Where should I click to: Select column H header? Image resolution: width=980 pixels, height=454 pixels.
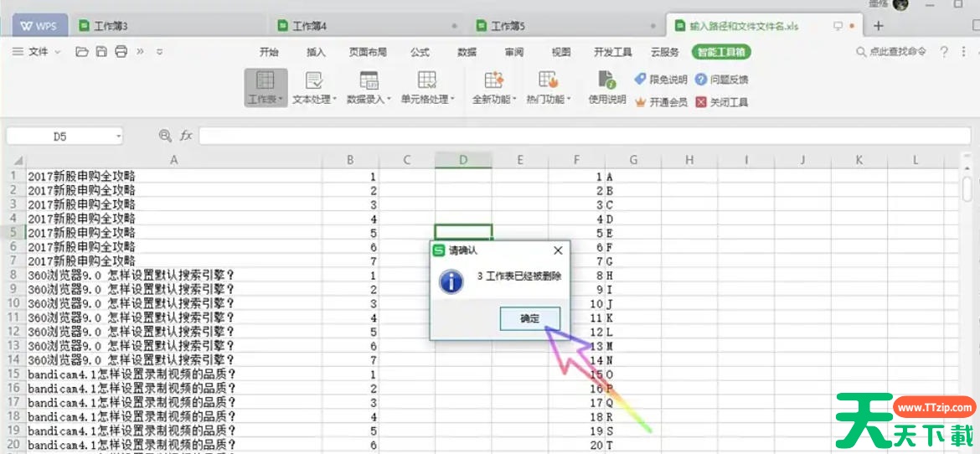tap(689, 161)
